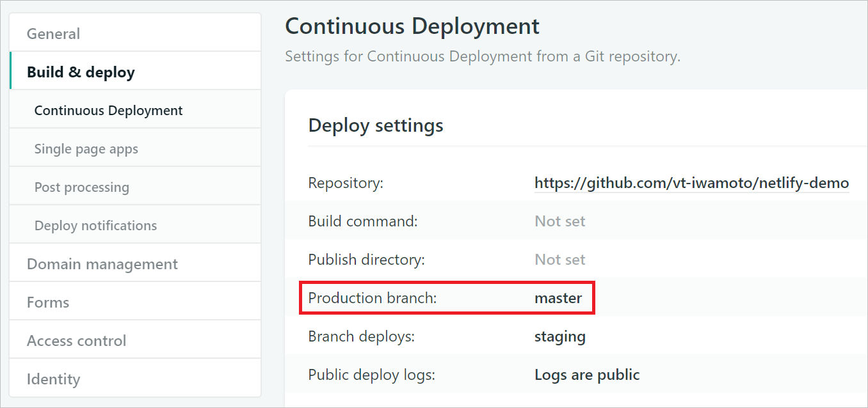Open the Identity settings section

pos(53,378)
